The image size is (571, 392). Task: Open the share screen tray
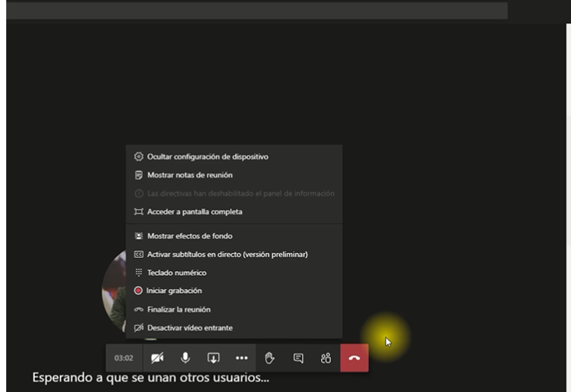(213, 358)
